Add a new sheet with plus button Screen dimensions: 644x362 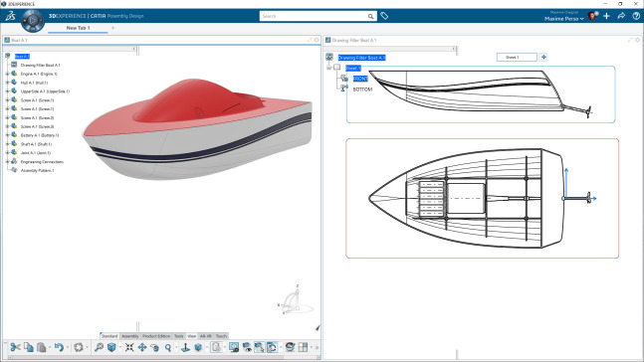(543, 57)
